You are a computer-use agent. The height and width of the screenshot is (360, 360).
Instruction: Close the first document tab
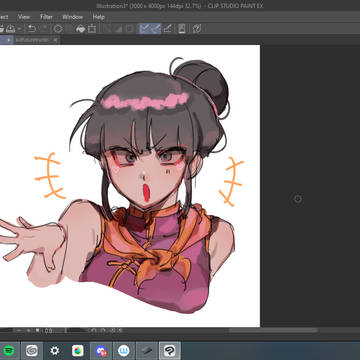click(x=9, y=40)
